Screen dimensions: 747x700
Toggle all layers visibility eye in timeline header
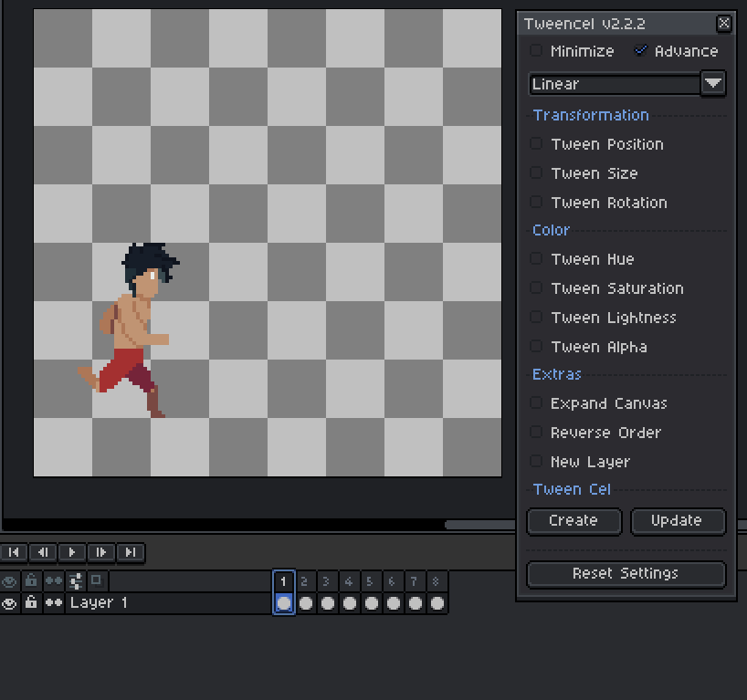(x=9, y=581)
